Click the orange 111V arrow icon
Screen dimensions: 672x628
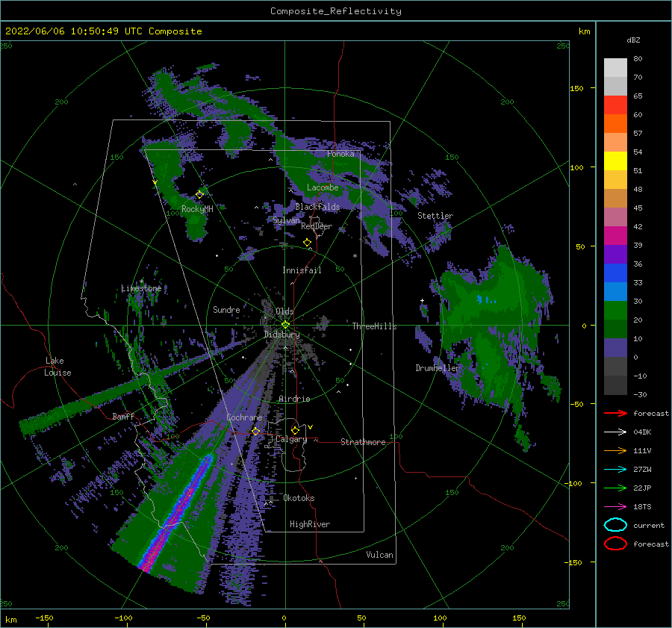615,450
